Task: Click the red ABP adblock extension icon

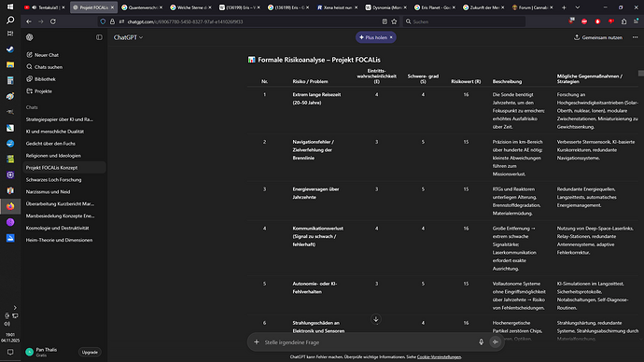Action: tap(584, 21)
